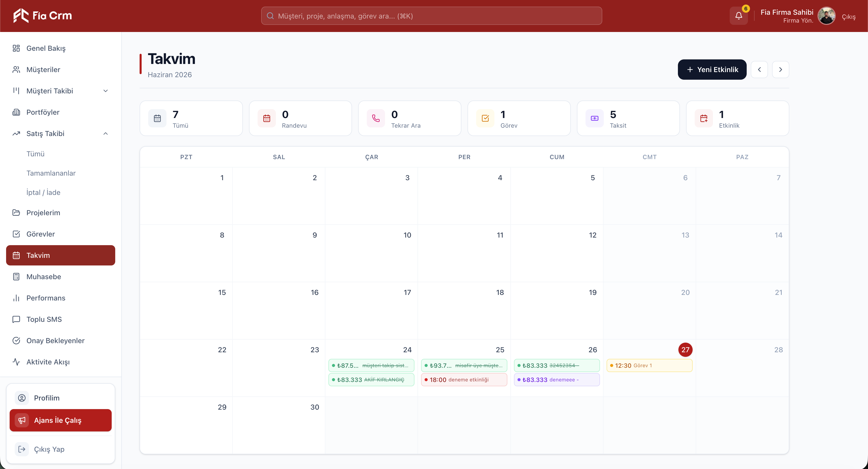868x469 pixels.
Task: Open the user profile avatar
Action: tap(827, 16)
